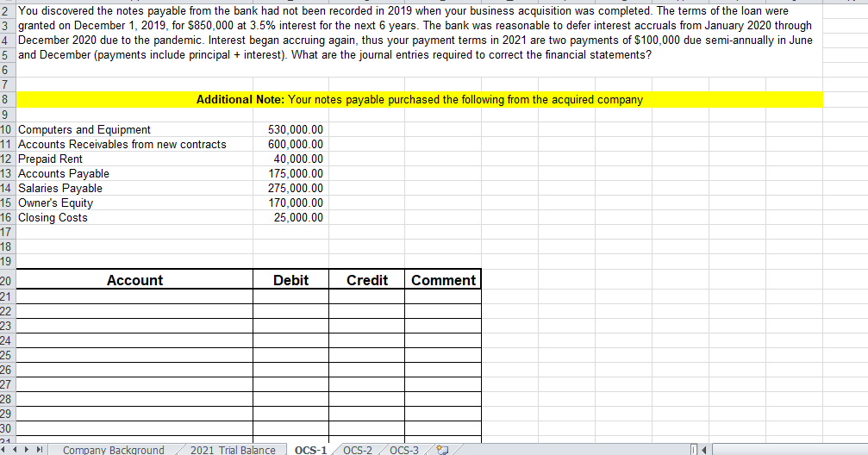The height and width of the screenshot is (455, 868).
Task: Click the empty Debit cell in row 21
Action: coord(290,296)
